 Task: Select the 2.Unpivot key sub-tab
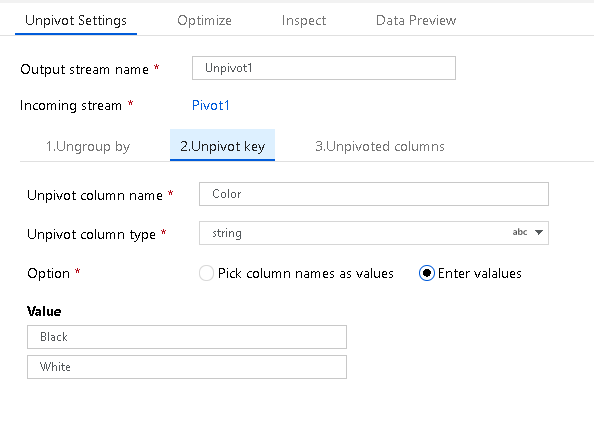222,145
